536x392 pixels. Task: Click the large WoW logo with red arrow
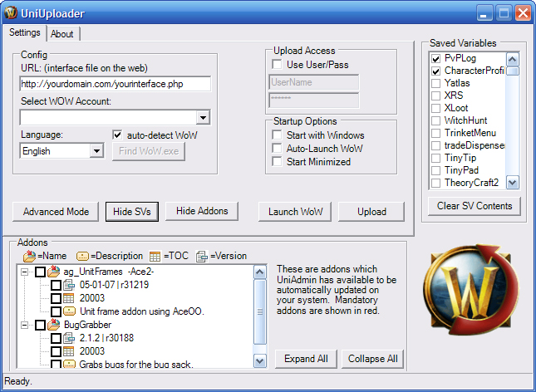pos(471,290)
